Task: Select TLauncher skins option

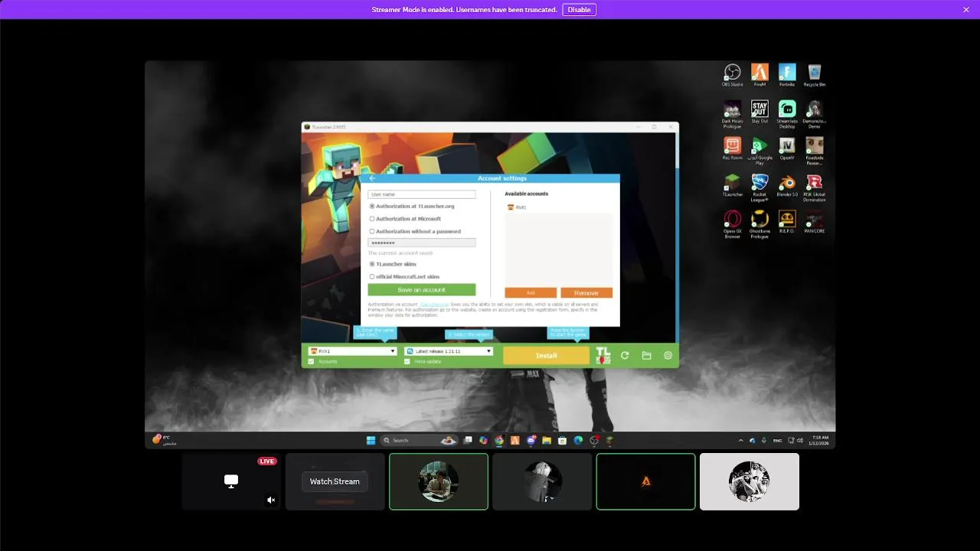Action: pyautogui.click(x=393, y=264)
